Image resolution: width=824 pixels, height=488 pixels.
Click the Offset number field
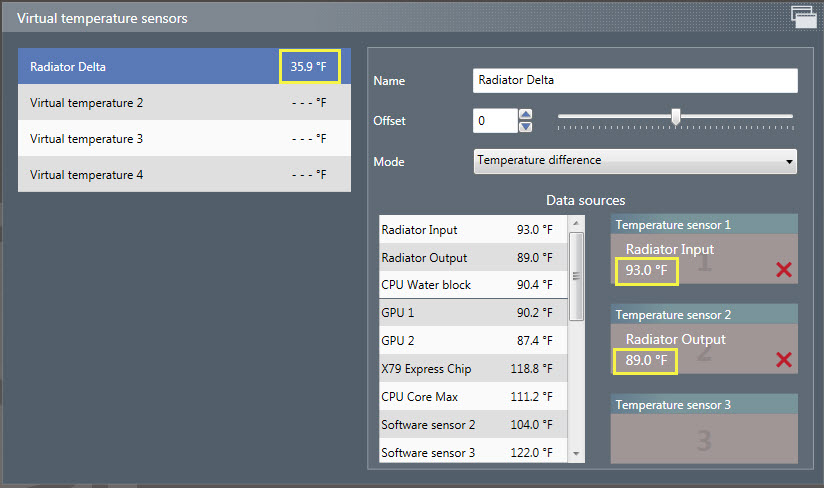[495, 121]
